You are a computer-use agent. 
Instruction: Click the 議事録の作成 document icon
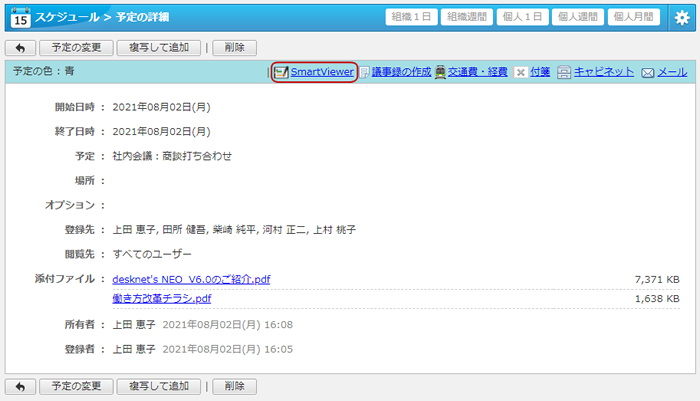[x=364, y=72]
